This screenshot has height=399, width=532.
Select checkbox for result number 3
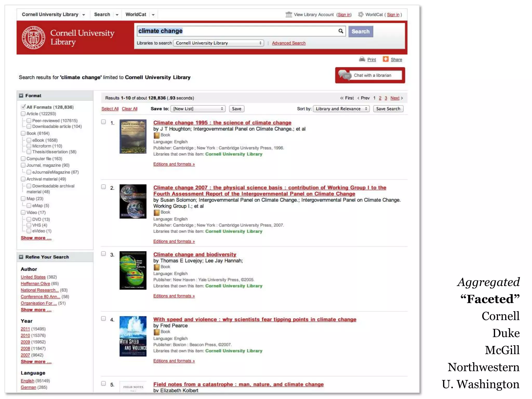(103, 254)
